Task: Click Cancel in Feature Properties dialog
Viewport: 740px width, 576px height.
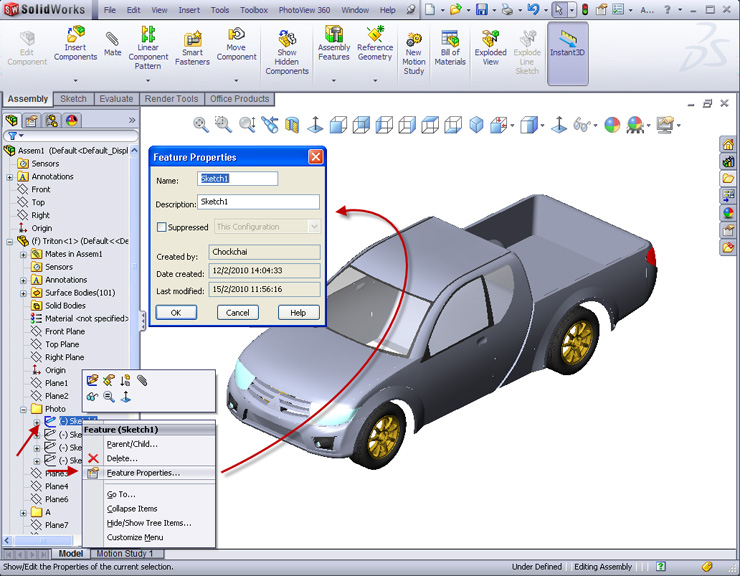Action: click(237, 313)
